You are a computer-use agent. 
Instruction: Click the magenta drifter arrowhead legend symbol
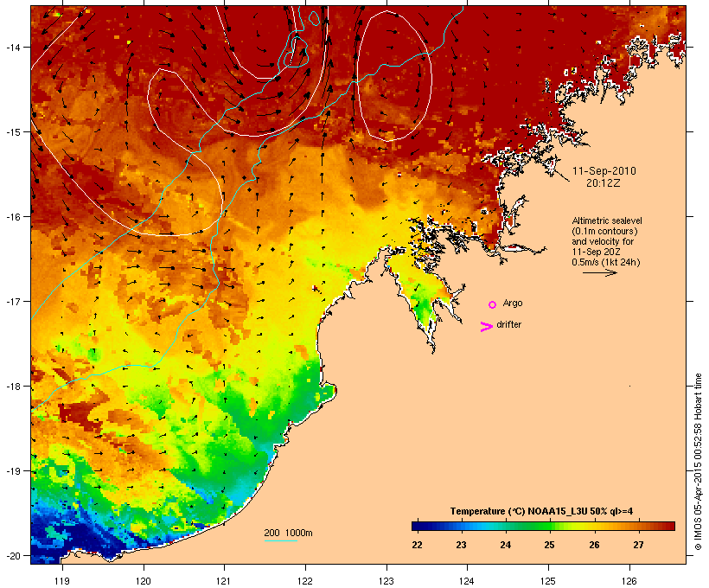(486, 327)
